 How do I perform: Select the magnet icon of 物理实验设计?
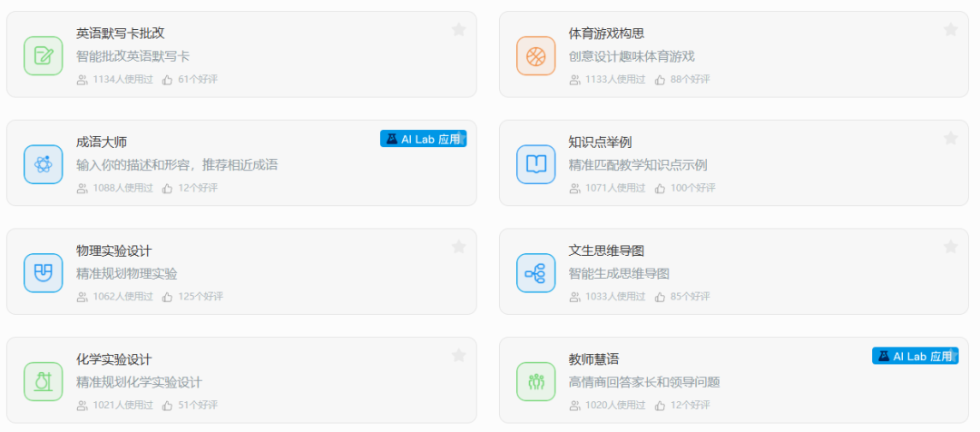(x=44, y=272)
